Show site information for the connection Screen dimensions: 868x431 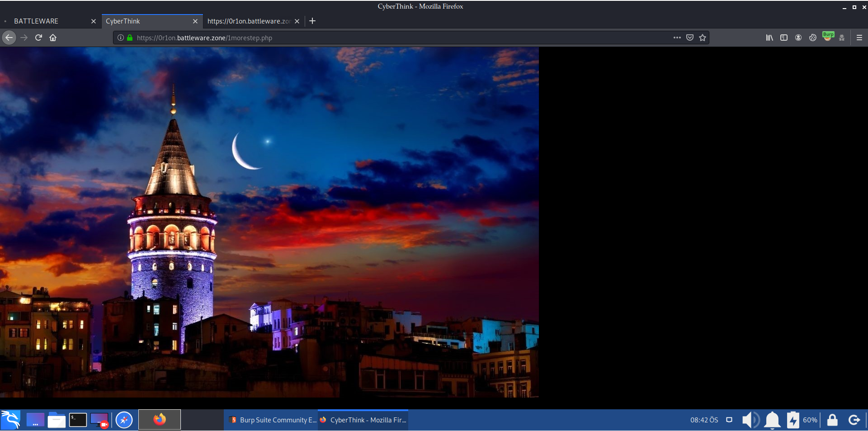click(121, 38)
